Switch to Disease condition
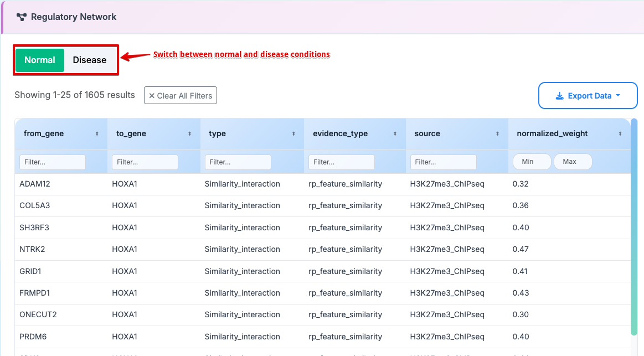 [x=90, y=60]
